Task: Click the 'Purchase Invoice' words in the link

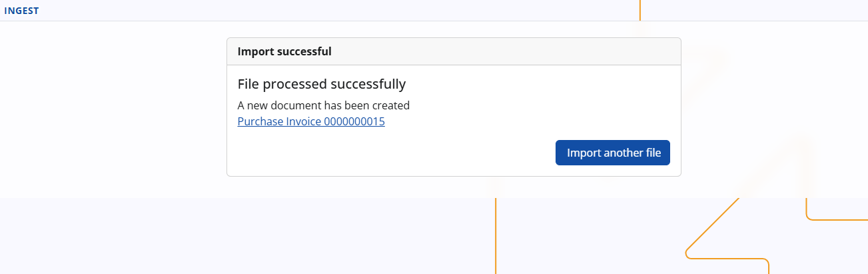Action: tap(278, 122)
